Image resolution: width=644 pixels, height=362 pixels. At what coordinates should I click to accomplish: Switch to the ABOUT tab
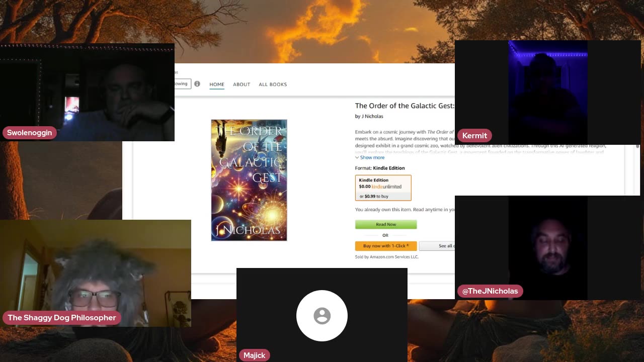242,84
